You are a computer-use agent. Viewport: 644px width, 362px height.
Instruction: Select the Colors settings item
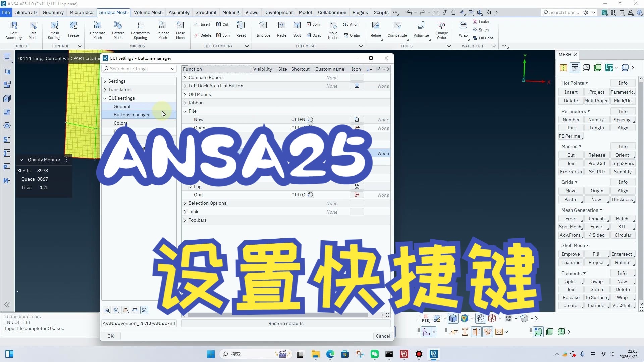[x=120, y=123]
